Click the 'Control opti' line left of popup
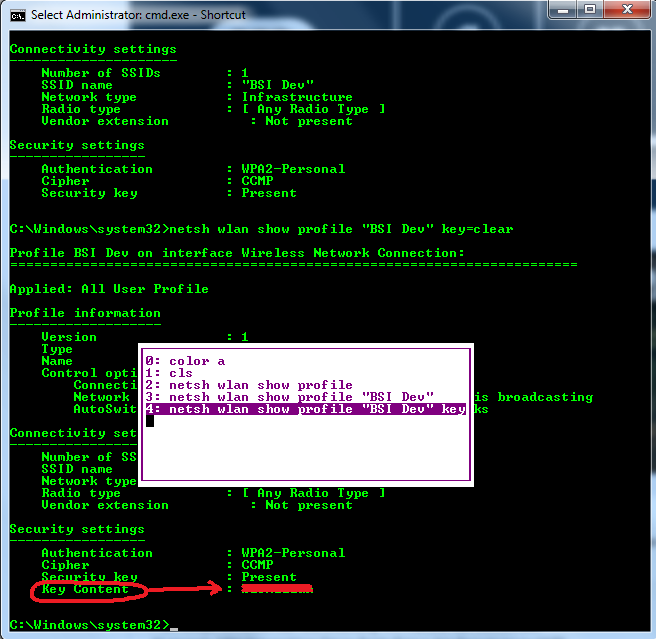Image resolution: width=656 pixels, height=639 pixels. pyautogui.click(x=89, y=373)
